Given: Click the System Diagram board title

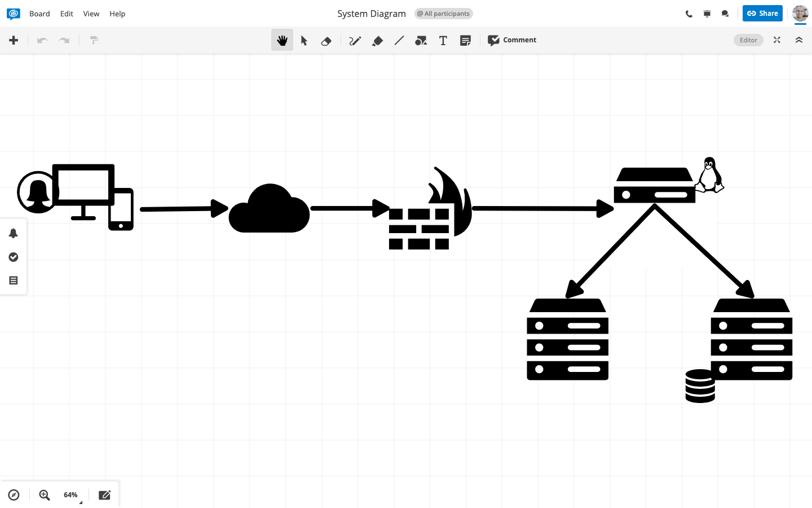Looking at the screenshot, I should [372, 14].
